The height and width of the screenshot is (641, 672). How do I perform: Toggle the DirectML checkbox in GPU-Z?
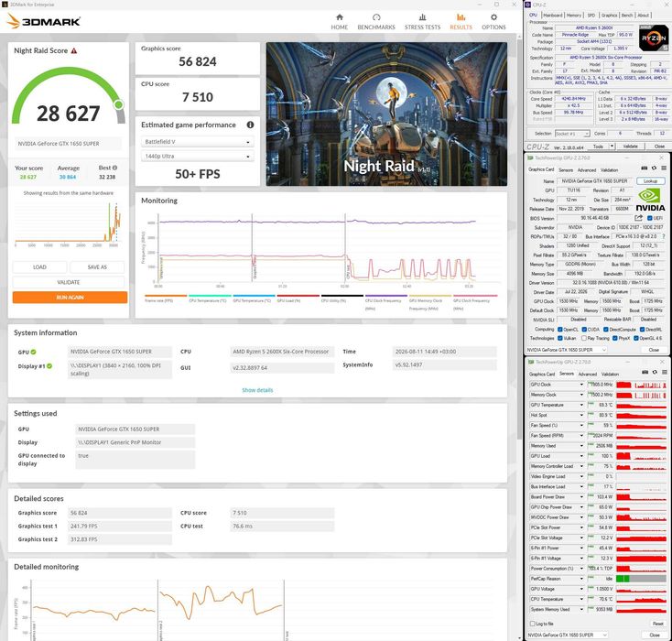(x=643, y=330)
